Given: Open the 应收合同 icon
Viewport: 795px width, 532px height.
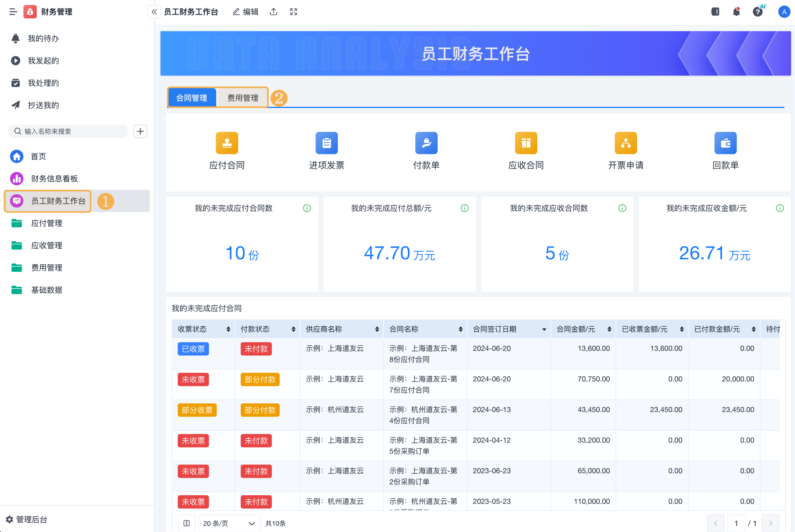Looking at the screenshot, I should tap(526, 143).
